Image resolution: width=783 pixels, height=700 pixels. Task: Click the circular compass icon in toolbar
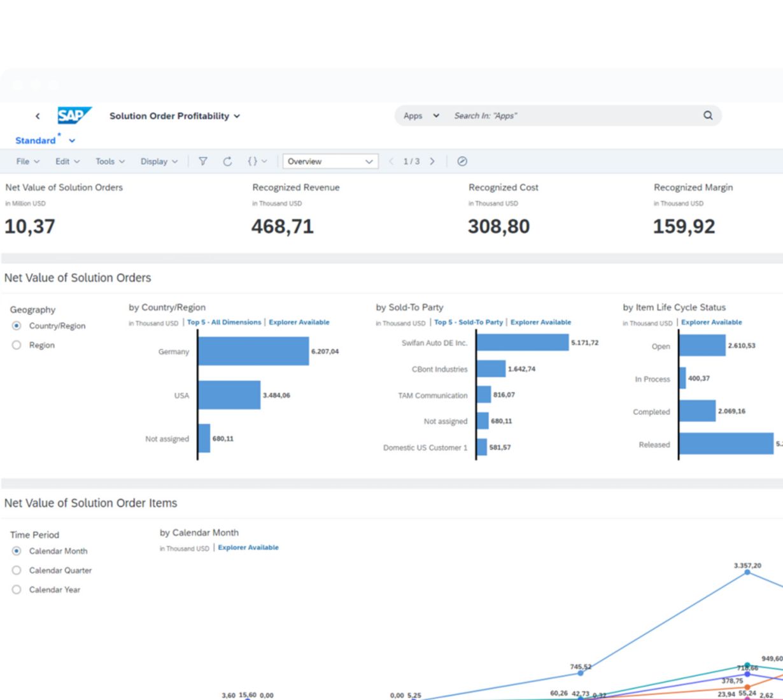tap(462, 162)
